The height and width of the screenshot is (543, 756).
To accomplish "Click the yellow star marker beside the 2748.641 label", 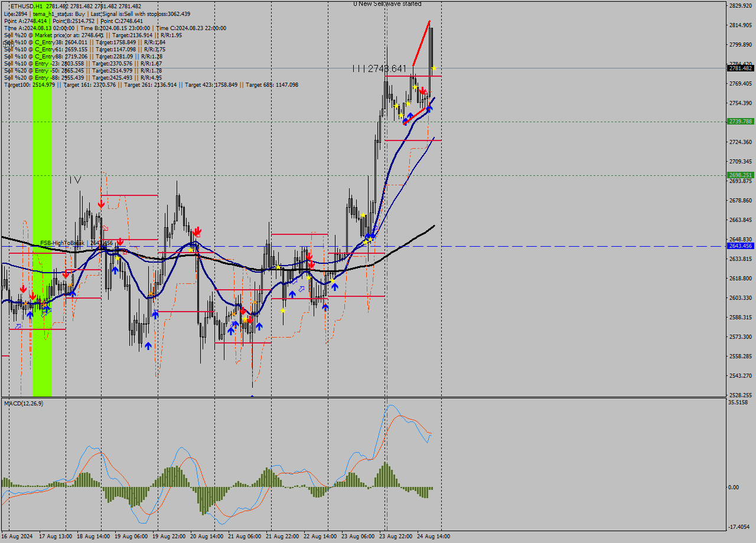I will 433,68.
